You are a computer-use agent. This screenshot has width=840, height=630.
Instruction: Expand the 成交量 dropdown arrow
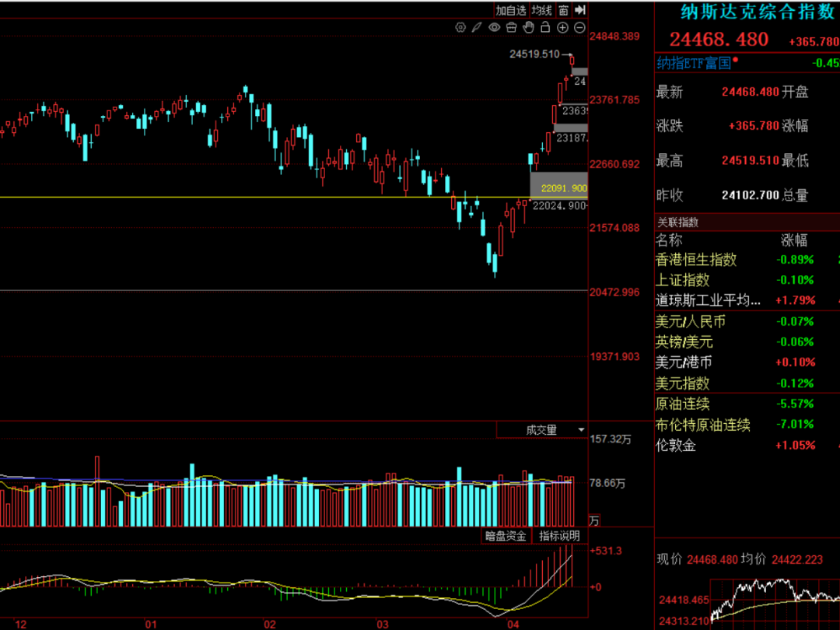tap(581, 429)
